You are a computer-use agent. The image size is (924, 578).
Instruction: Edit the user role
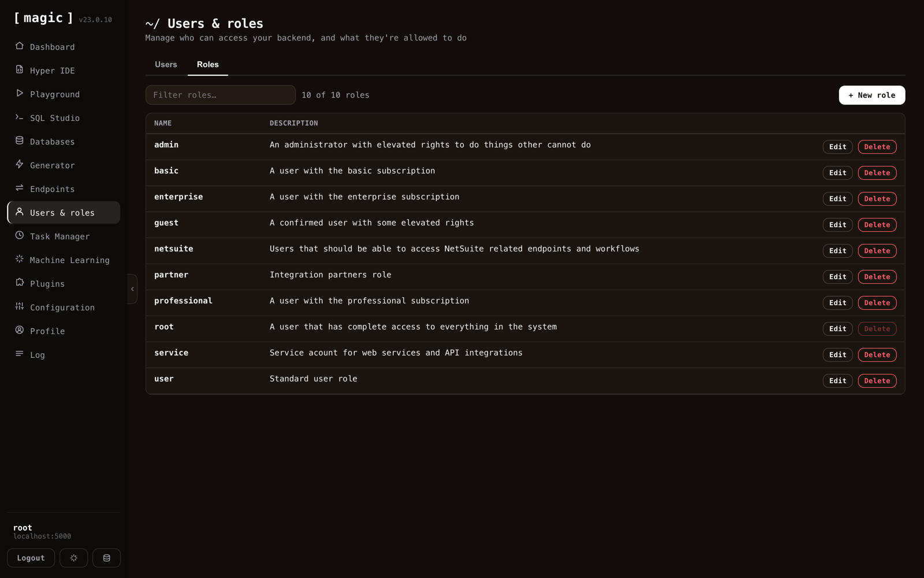point(838,381)
